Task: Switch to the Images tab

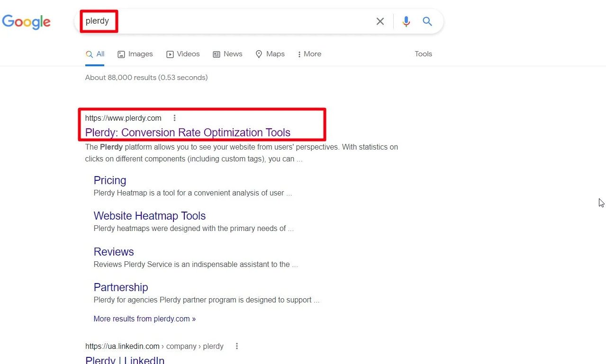Action: click(x=140, y=54)
